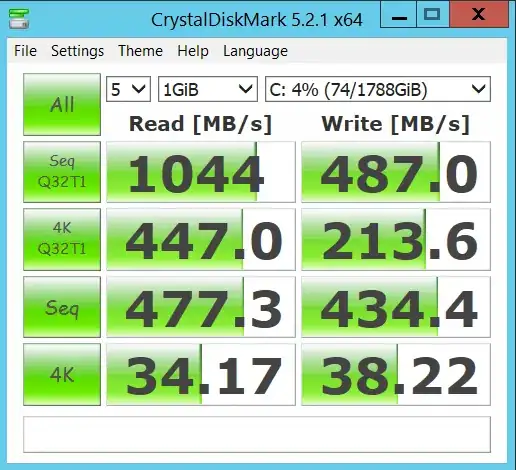Start the plain 4K benchmark
Image resolution: width=516 pixels, height=470 pixels.
[x=62, y=374]
